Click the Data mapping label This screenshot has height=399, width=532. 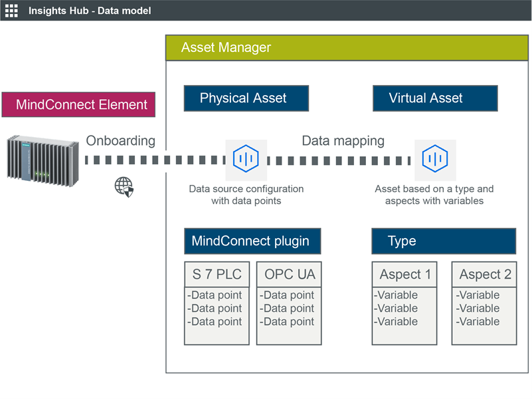click(x=343, y=141)
